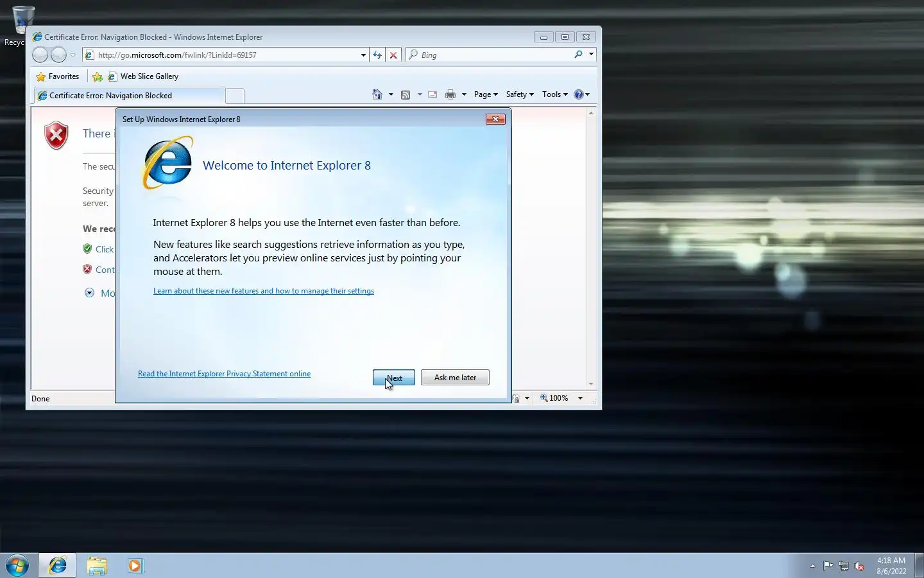
Task: Click the Forward navigation button
Action: pyautogui.click(x=58, y=55)
